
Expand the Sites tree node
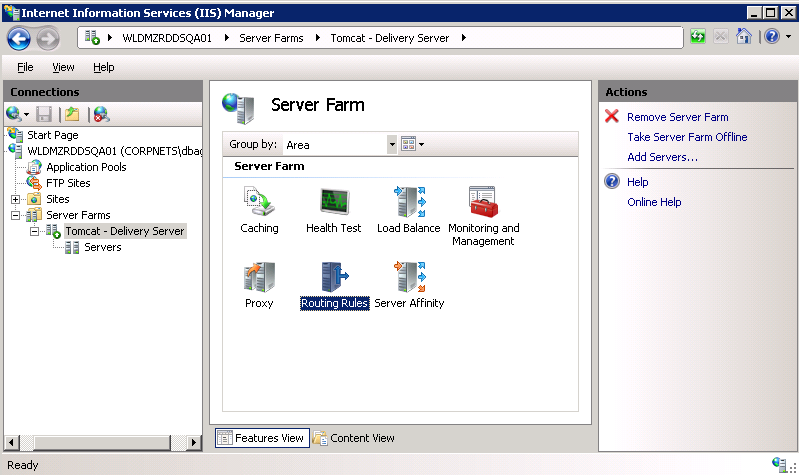point(15,199)
